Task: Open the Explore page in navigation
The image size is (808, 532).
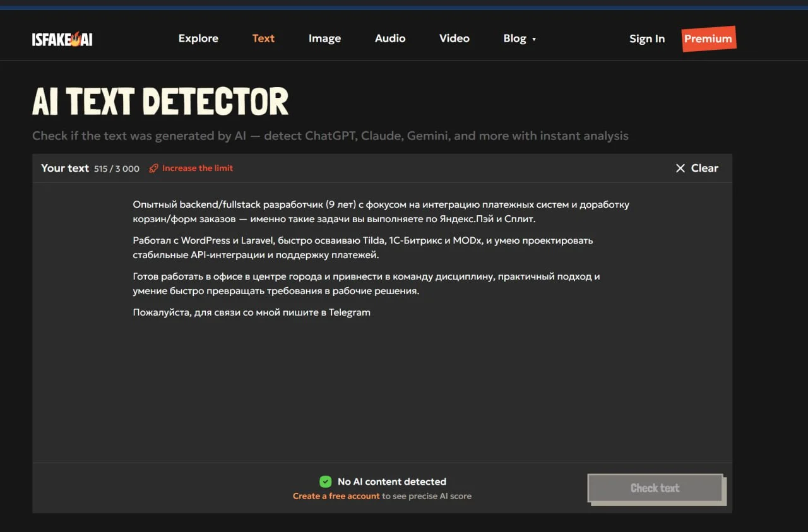Action: coord(198,38)
